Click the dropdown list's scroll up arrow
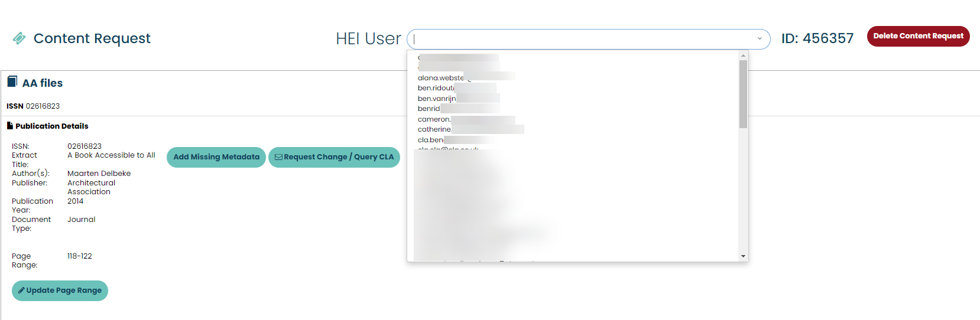 [x=743, y=55]
